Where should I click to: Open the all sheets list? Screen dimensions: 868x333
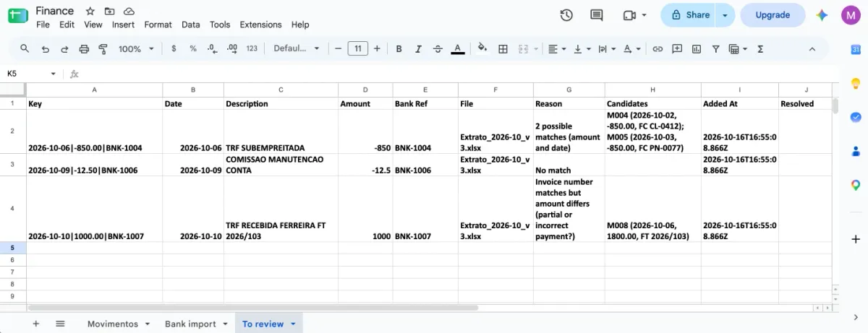pyautogui.click(x=60, y=324)
